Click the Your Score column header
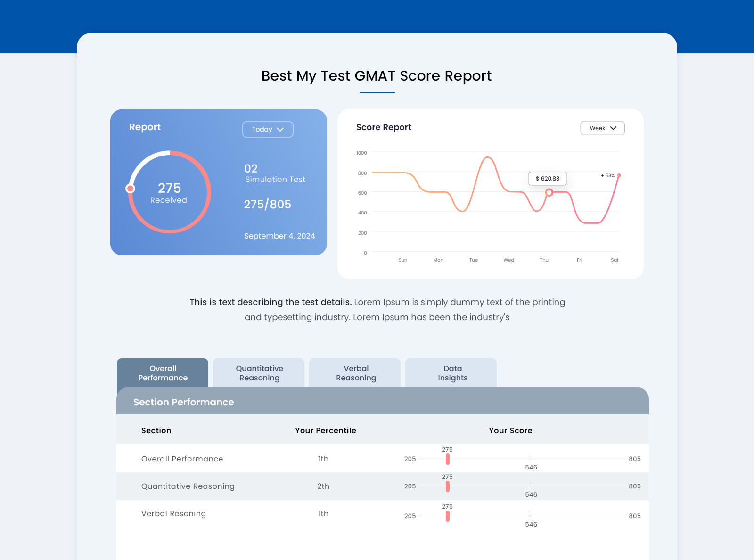This screenshot has height=560, width=754. (x=510, y=430)
